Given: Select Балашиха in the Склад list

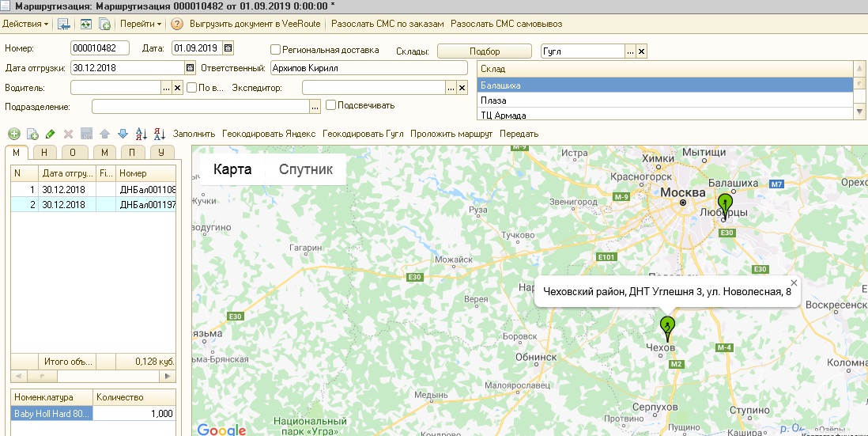Looking at the screenshot, I should [666, 85].
